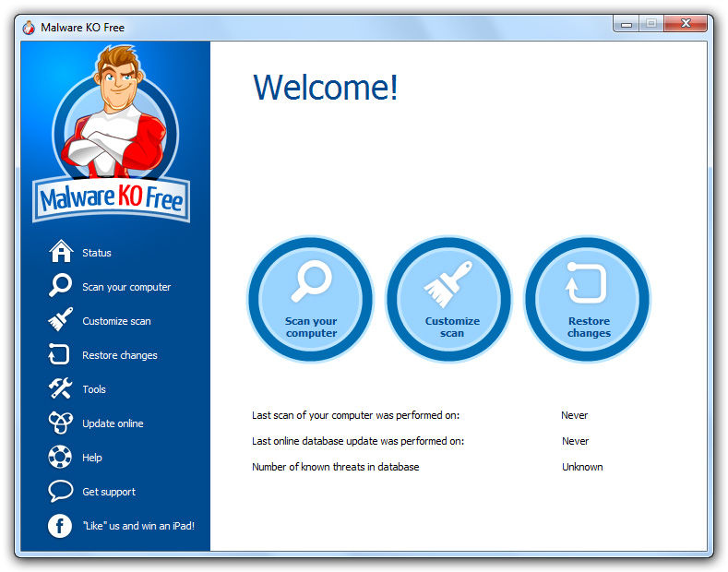The height and width of the screenshot is (572, 728).
Task: Click the Unknown threats value
Action: [x=582, y=467]
